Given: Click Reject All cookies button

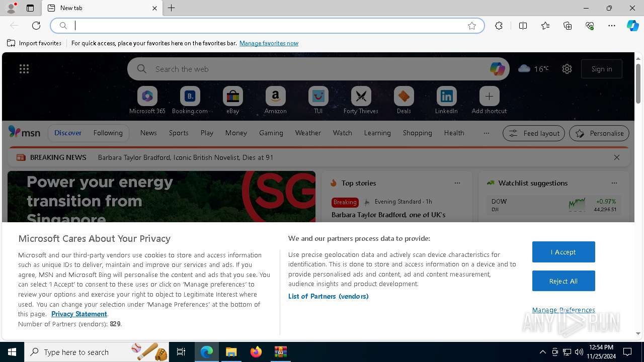Looking at the screenshot, I should 563,281.
